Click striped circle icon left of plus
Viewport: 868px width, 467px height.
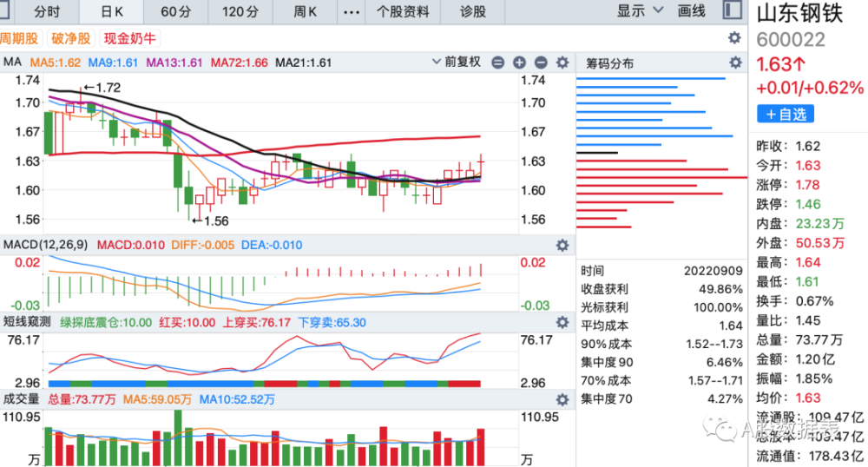pos(497,62)
